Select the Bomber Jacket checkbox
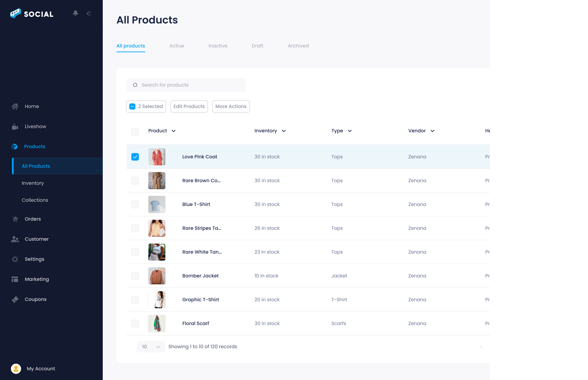Image resolution: width=588 pixels, height=380 pixels. tap(135, 276)
